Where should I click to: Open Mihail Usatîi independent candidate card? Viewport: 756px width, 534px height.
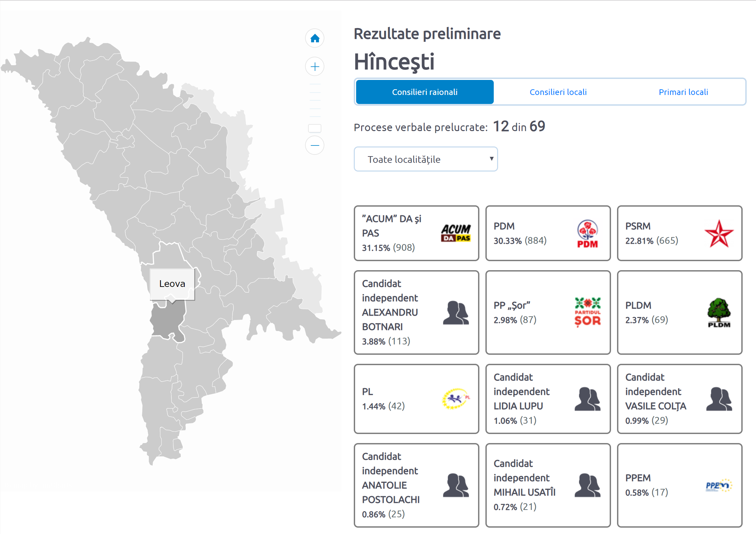click(548, 485)
